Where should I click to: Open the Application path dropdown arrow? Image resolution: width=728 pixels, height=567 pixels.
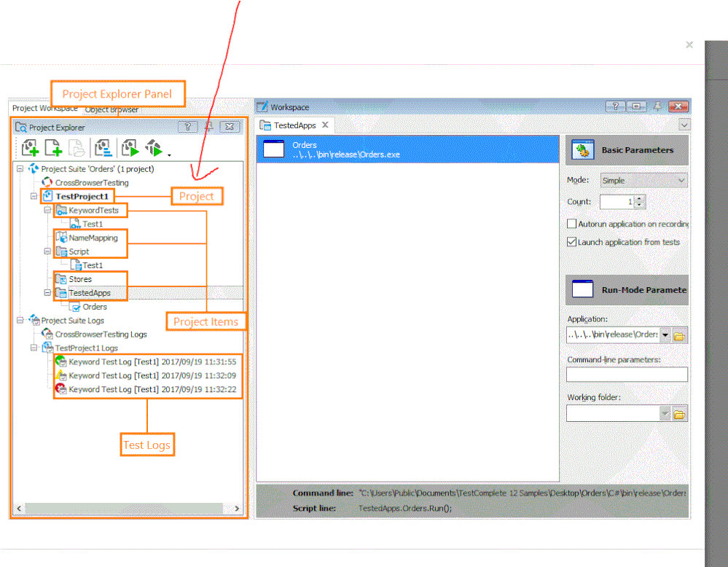point(665,335)
